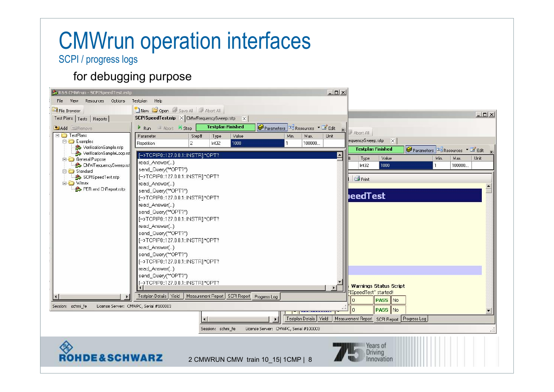The image size is (554, 392).
Task: Close the CMwFrequencySweep.rstp tab in front window
Action: (244, 119)
